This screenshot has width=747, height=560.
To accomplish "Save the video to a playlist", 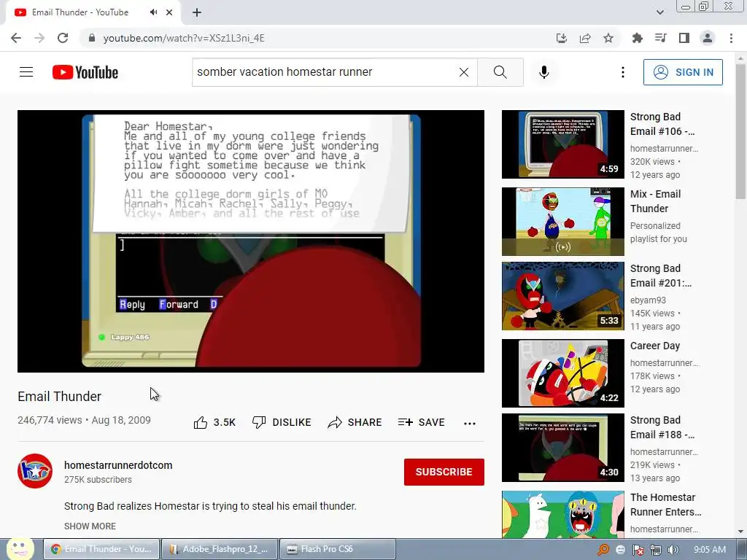I will (422, 422).
